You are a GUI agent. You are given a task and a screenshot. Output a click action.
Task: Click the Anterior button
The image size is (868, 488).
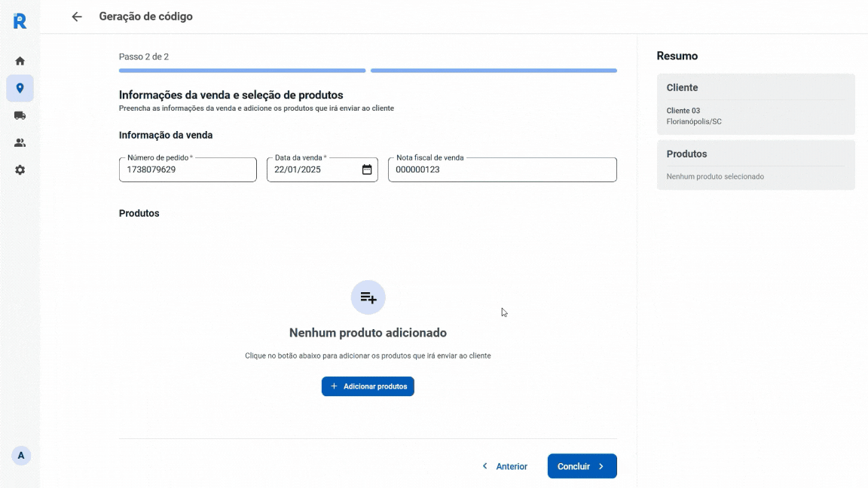point(504,466)
